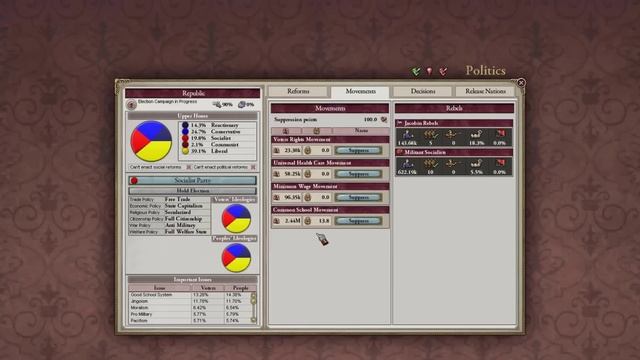
Task: Suppress the Voters Rights Movement
Action: pos(358,151)
